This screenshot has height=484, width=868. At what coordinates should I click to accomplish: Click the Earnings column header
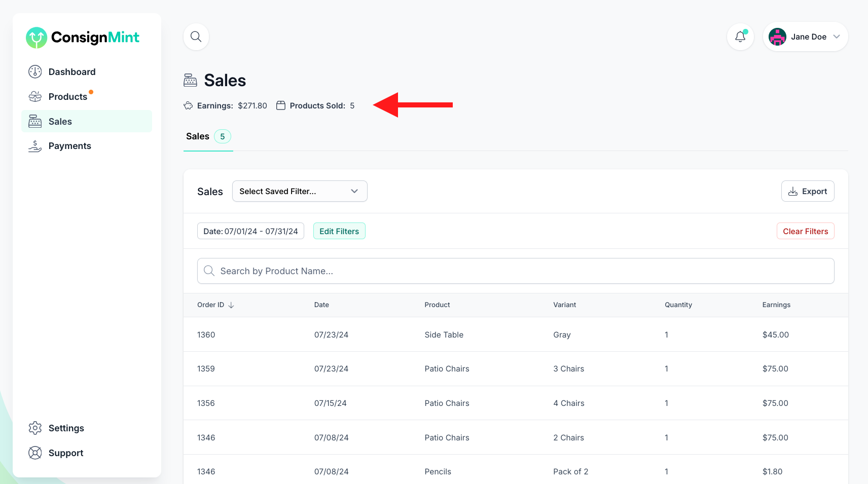[x=776, y=305]
